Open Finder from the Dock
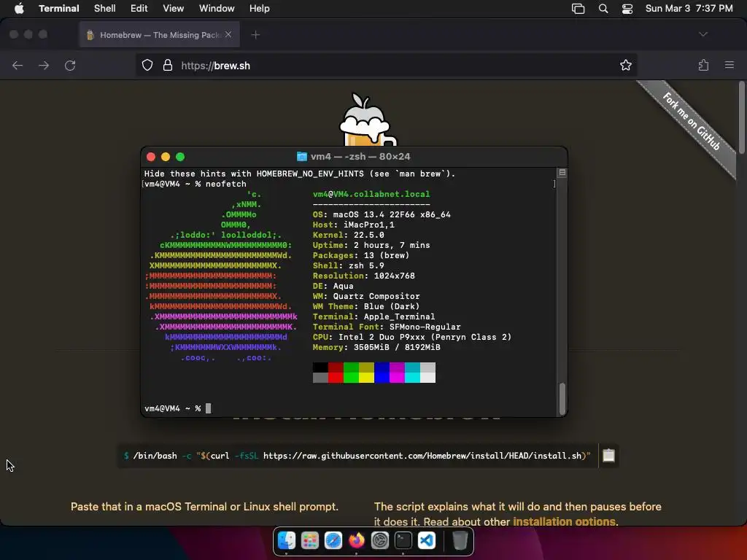The image size is (747, 560). (x=287, y=540)
